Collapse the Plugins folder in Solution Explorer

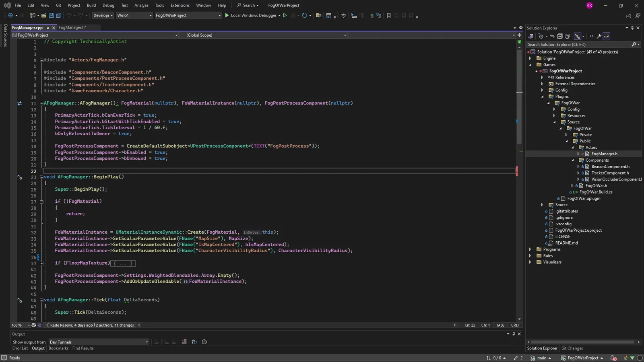coord(543,97)
